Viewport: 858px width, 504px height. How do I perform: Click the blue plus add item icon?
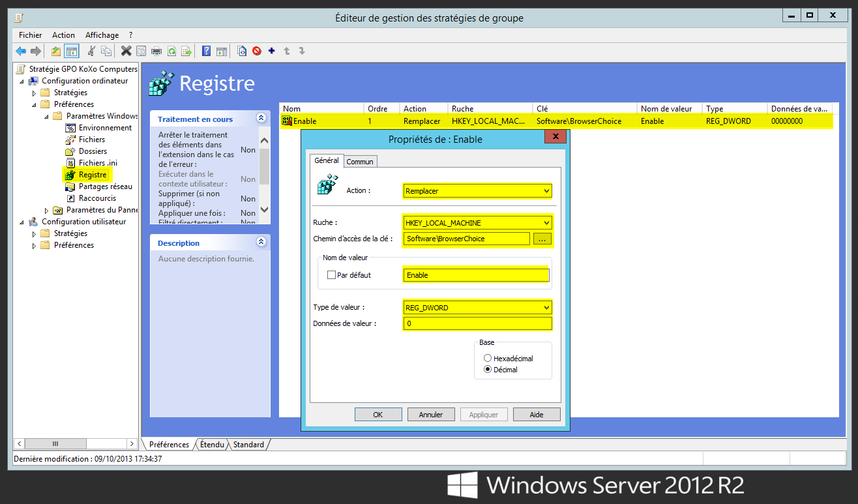271,51
